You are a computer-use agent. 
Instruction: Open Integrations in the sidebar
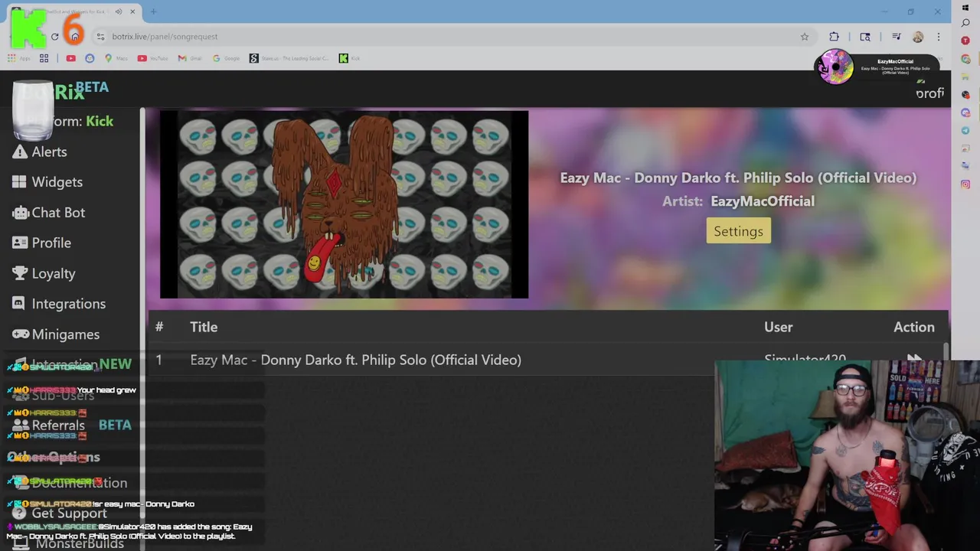pos(59,304)
